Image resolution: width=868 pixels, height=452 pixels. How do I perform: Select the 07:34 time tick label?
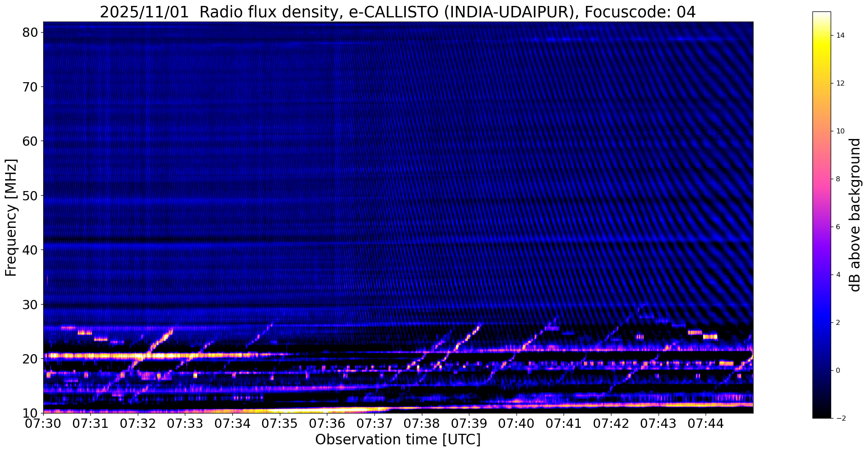point(232,423)
